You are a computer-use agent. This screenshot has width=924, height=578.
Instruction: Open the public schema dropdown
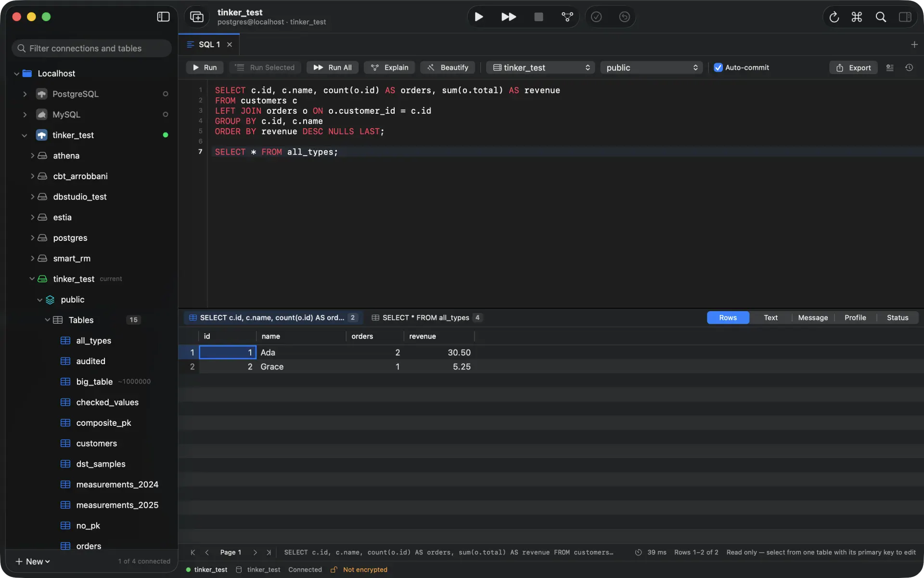[x=651, y=67]
